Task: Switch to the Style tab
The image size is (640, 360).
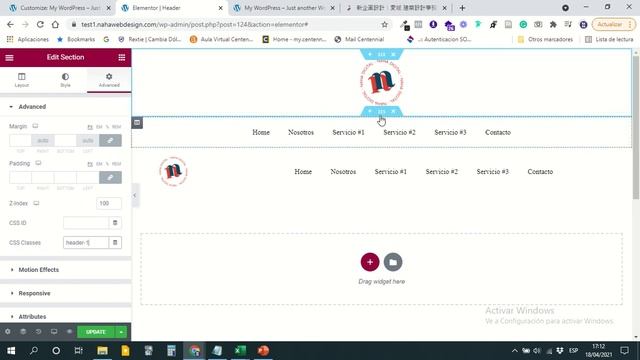Action: (65, 80)
